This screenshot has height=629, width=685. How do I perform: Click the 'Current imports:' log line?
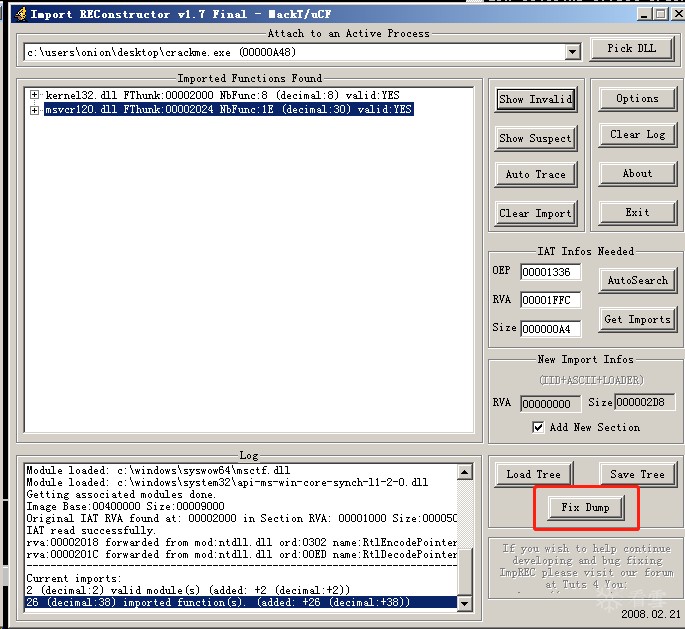73,578
